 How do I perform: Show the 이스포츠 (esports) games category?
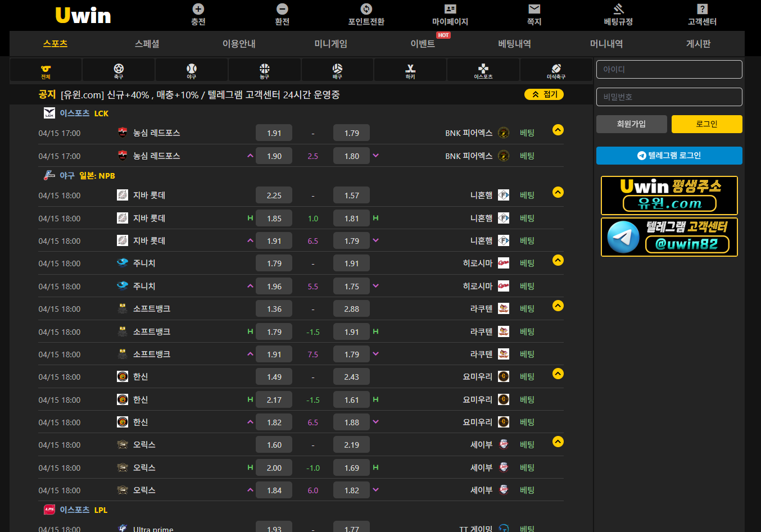483,70
